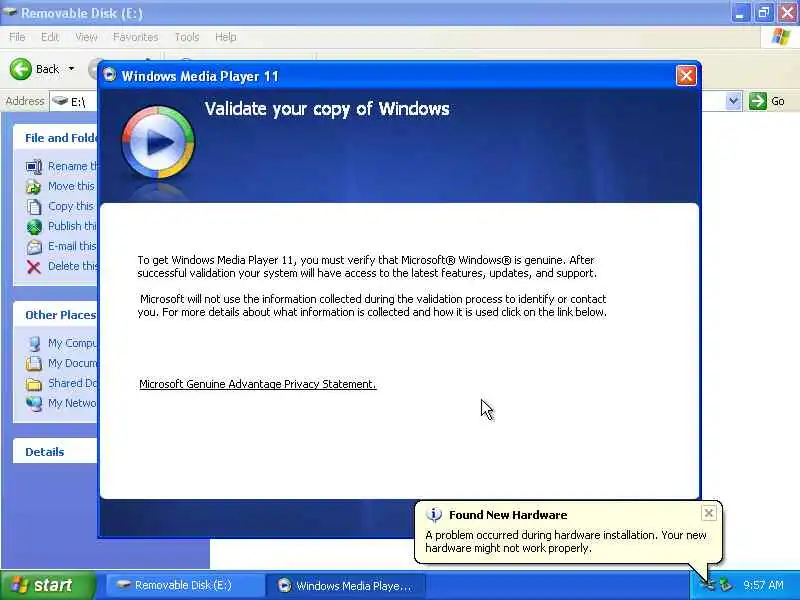
Task: Expand the Back button history dropdown
Action: tap(71, 68)
